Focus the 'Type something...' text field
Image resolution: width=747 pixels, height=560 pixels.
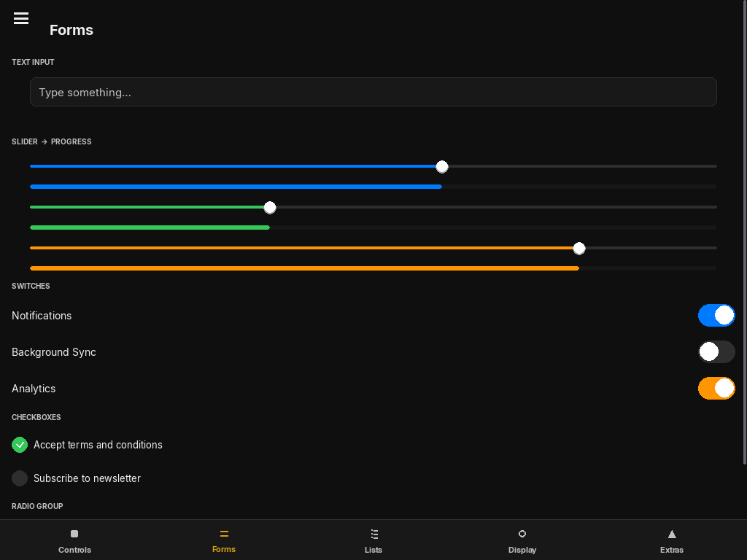coord(373,92)
